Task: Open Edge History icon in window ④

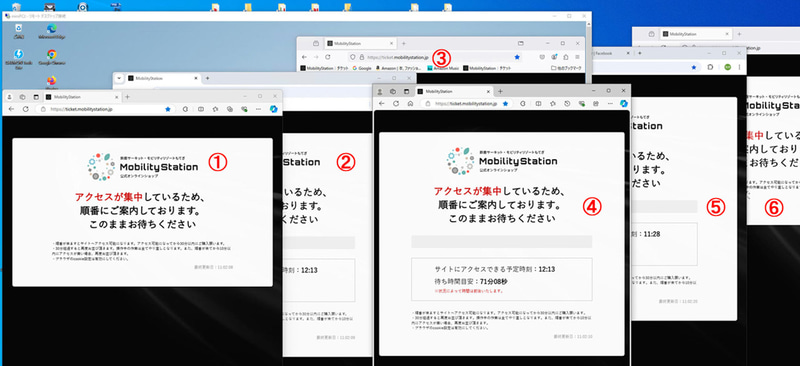Action: [x=567, y=103]
